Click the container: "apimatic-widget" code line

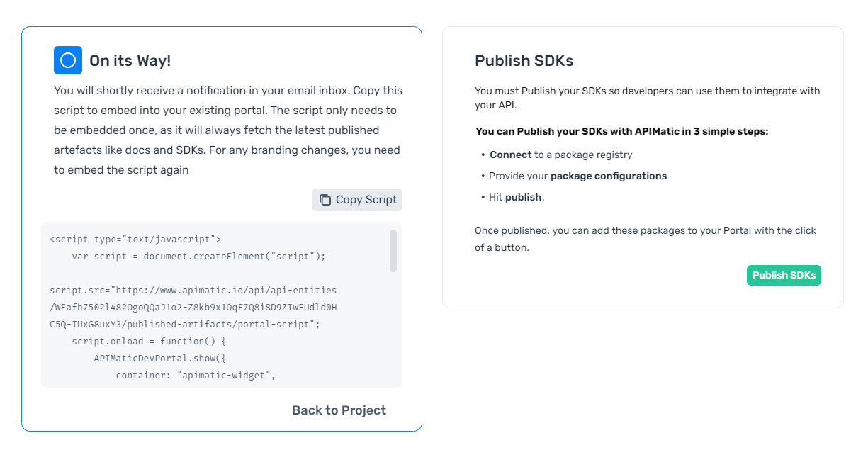196,376
